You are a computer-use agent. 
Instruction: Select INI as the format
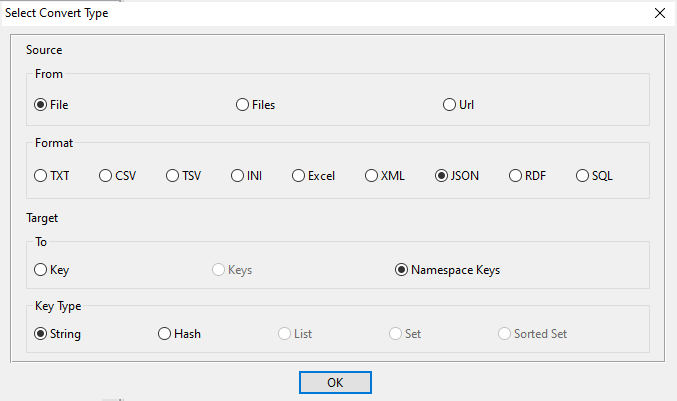pos(238,176)
